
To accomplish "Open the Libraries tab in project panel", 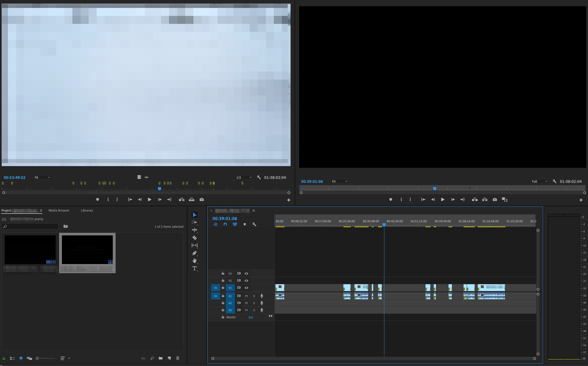I will click(x=86, y=210).
